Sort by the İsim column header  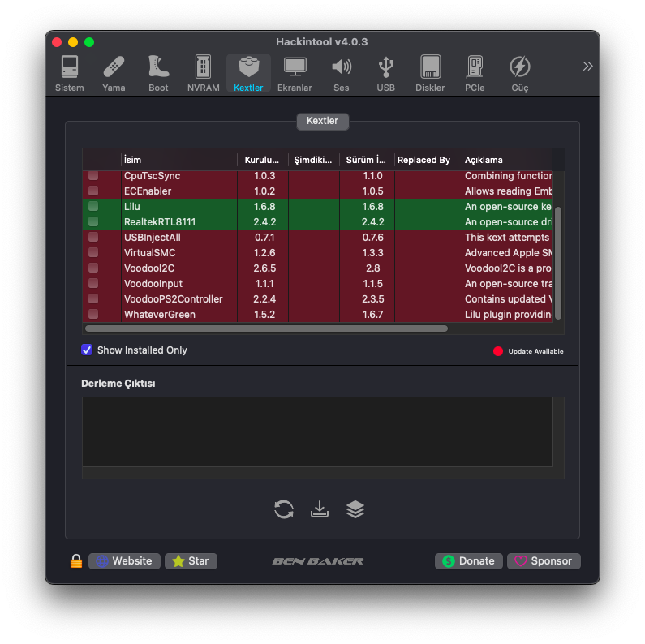click(x=178, y=160)
